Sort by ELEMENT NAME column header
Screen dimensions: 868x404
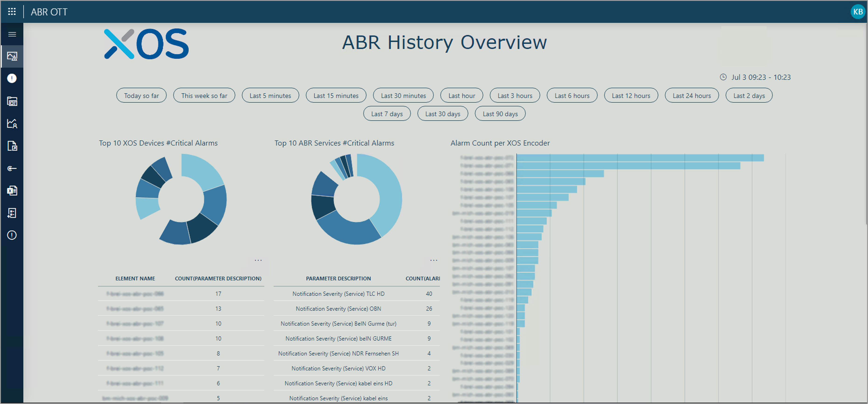click(135, 278)
